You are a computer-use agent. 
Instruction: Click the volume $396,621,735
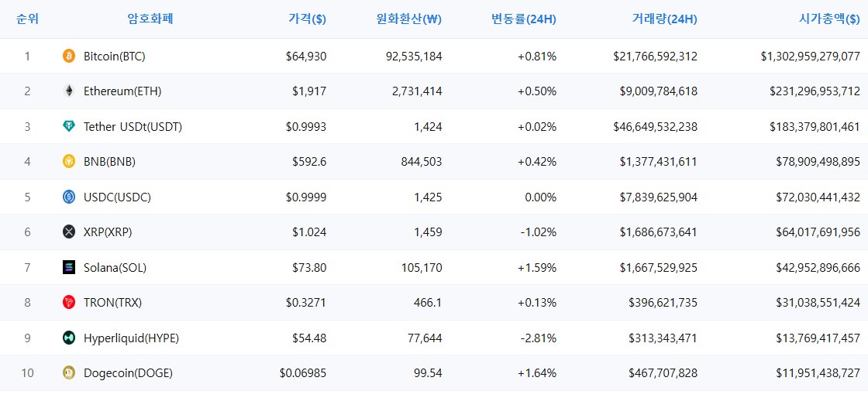663,302
